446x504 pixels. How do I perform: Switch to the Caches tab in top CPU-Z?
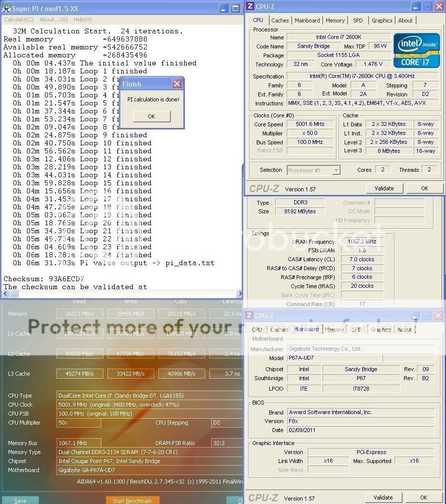click(280, 20)
